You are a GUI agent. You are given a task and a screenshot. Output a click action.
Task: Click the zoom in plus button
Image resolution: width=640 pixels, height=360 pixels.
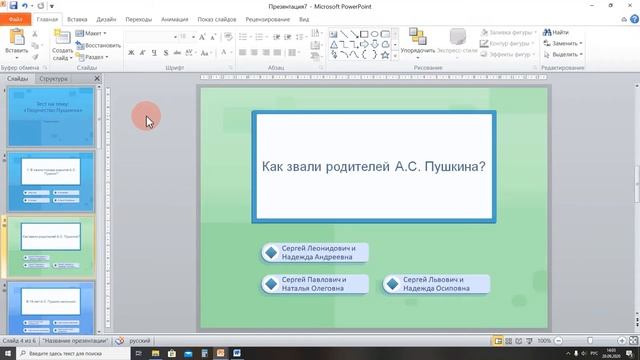point(621,340)
